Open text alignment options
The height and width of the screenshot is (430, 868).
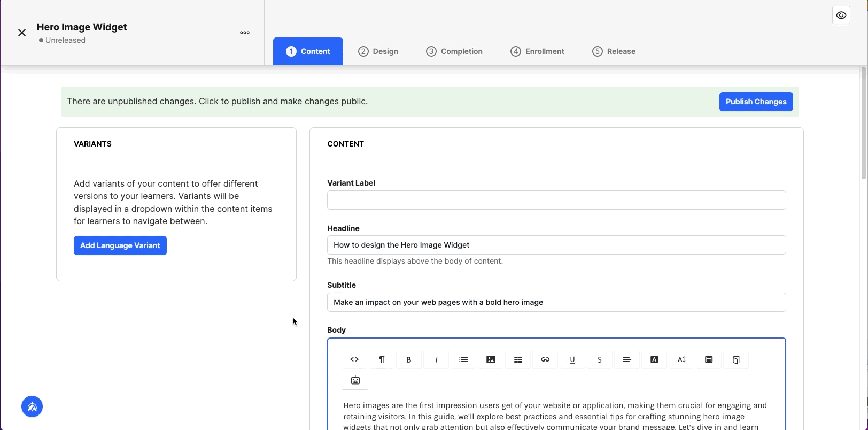(x=627, y=359)
